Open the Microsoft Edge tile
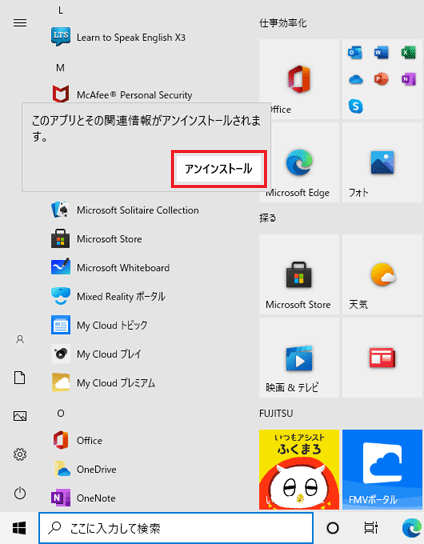Image resolution: width=424 pixels, height=544 pixels. click(x=299, y=162)
